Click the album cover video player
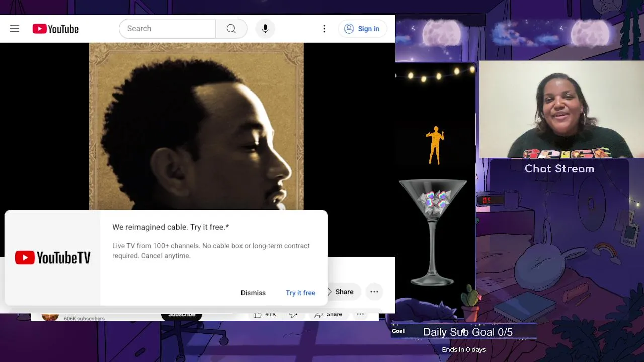Screen dimensions: 644x362 coord(196,126)
